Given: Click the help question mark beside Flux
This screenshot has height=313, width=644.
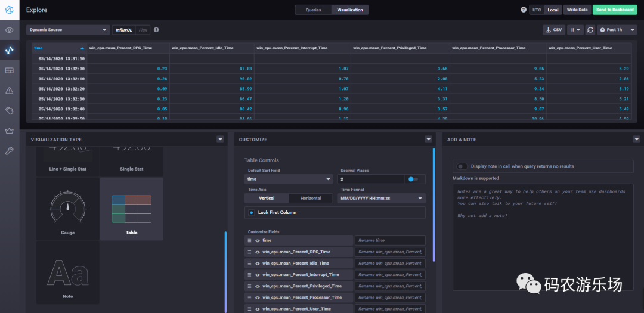Looking at the screenshot, I should coord(156,30).
